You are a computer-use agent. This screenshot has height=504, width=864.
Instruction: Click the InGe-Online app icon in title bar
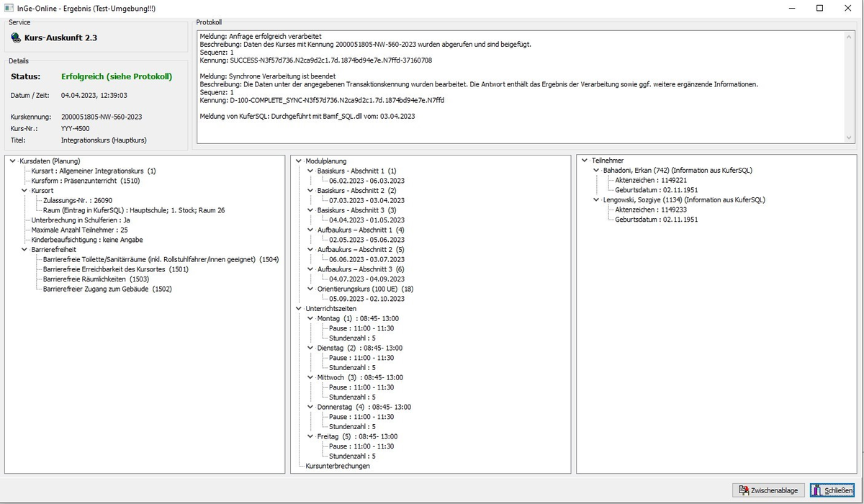click(x=7, y=8)
